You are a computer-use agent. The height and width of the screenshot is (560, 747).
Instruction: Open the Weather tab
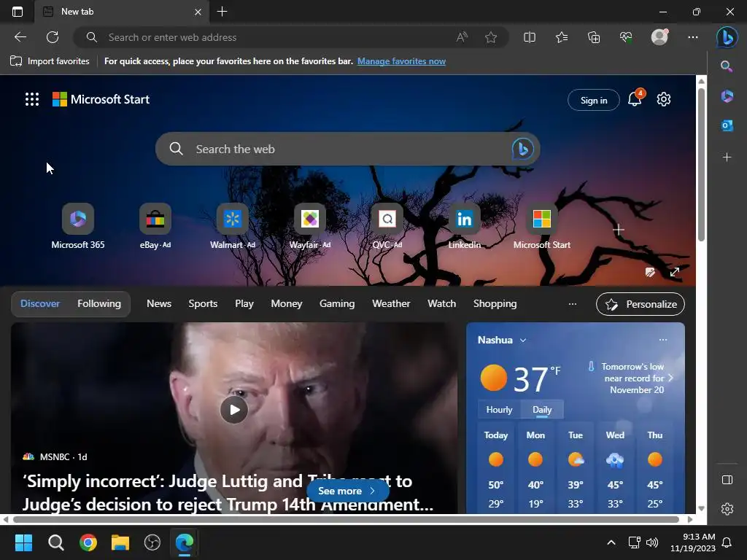(x=391, y=304)
